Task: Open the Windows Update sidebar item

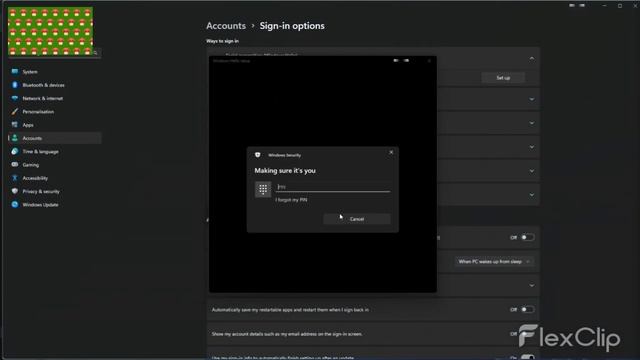Action: pos(54,204)
